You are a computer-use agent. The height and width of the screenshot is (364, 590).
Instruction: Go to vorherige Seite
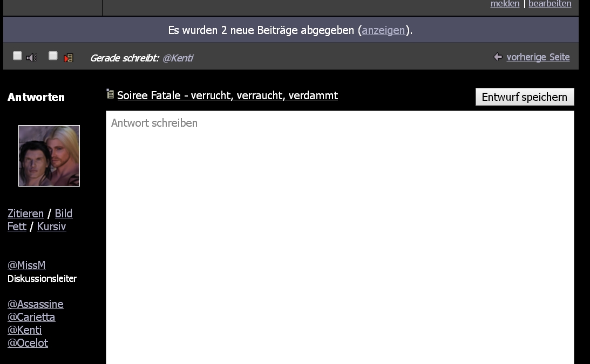[538, 57]
